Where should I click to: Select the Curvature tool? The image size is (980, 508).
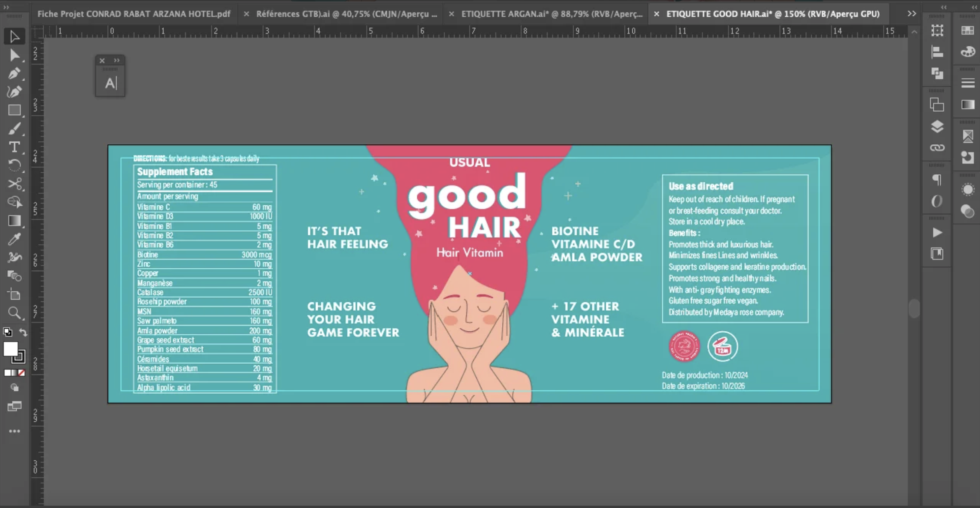pos(14,92)
